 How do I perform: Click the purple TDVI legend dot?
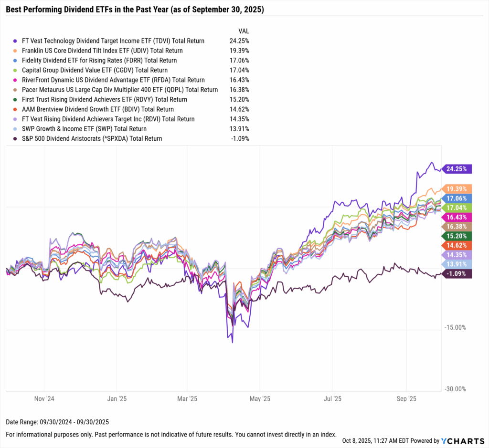(15, 41)
